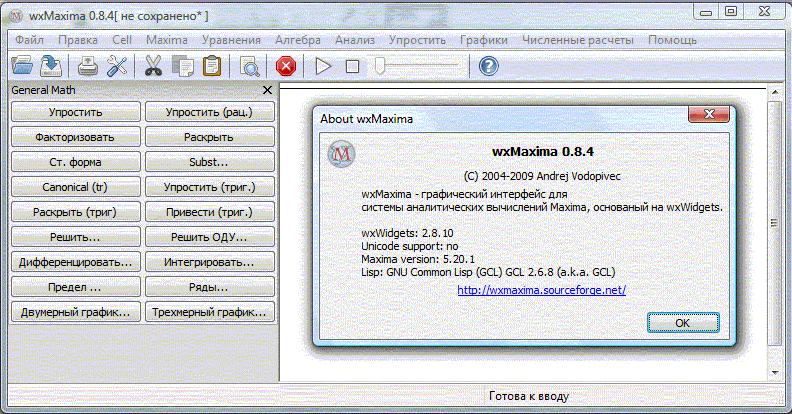Start animation with the play button
Screen dimensions: 792x414
point(323,66)
